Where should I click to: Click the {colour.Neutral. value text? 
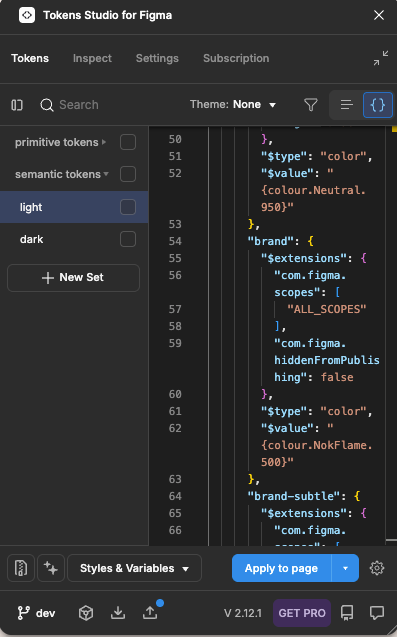pyautogui.click(x=313, y=190)
